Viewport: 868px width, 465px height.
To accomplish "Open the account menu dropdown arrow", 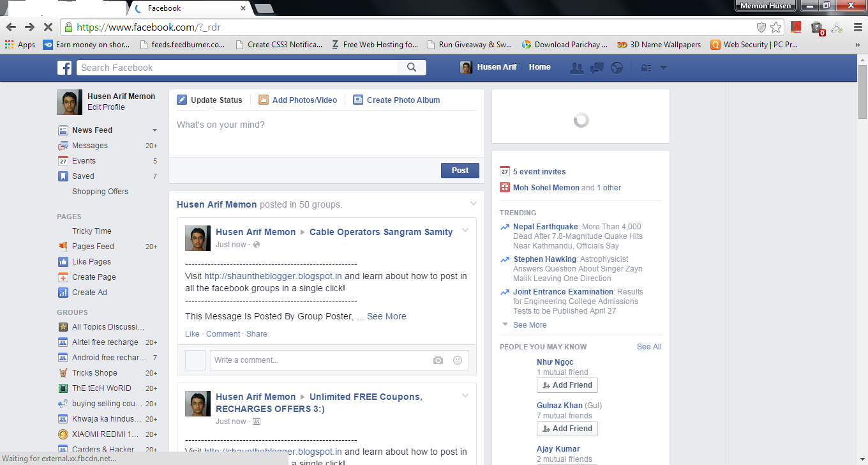I will pos(663,68).
